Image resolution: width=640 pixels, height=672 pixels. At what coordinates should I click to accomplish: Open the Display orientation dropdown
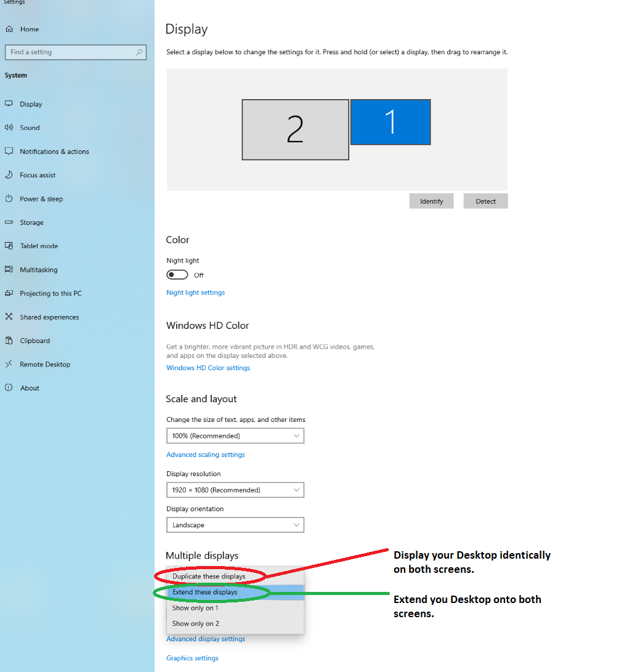[x=235, y=525]
